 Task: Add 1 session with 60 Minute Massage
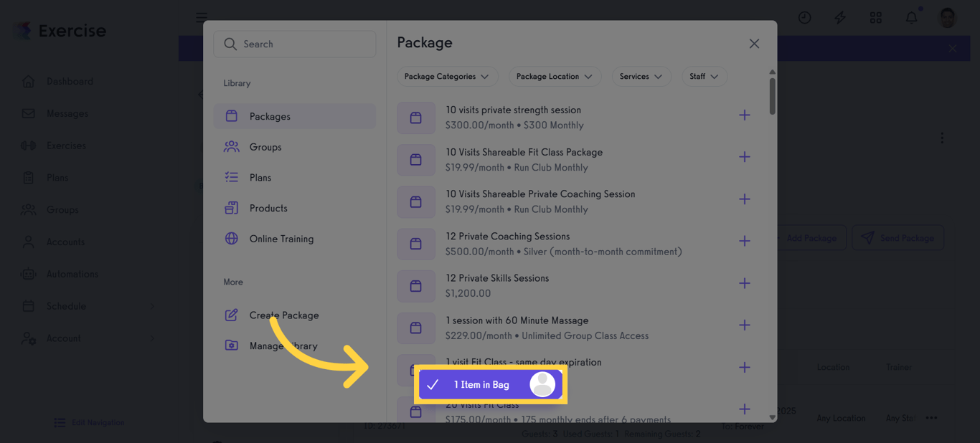[744, 325]
